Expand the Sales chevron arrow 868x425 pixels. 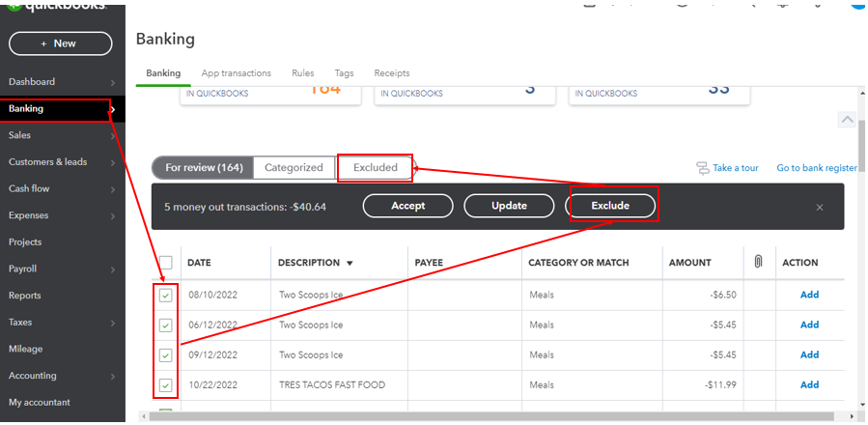[x=112, y=136]
